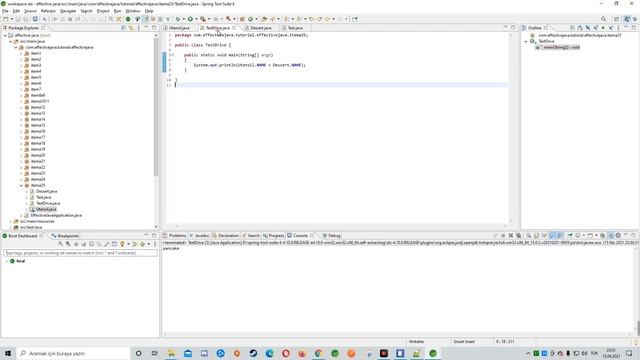Select Utensil.java in Package Explorer tree
This screenshot has width=640, height=360.
[x=46, y=209]
